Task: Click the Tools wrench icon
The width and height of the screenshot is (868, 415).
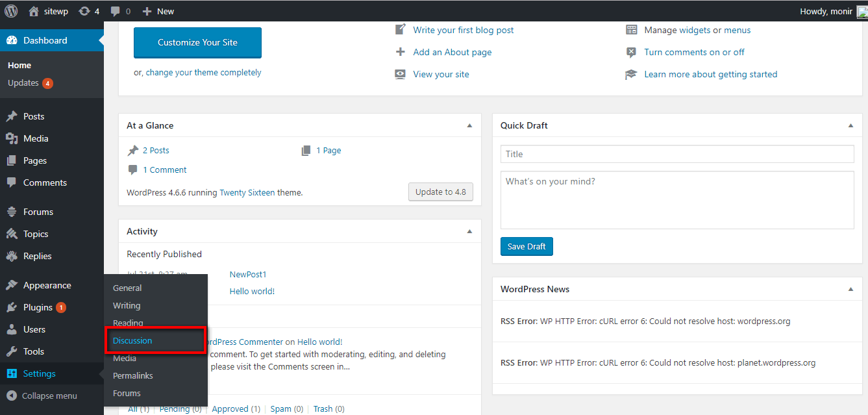Action: [12, 351]
